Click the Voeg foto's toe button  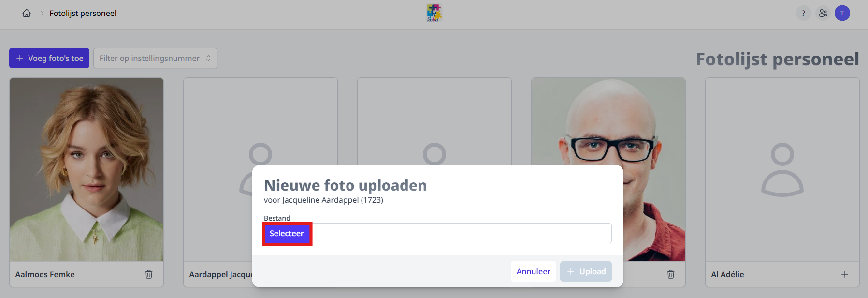point(49,58)
